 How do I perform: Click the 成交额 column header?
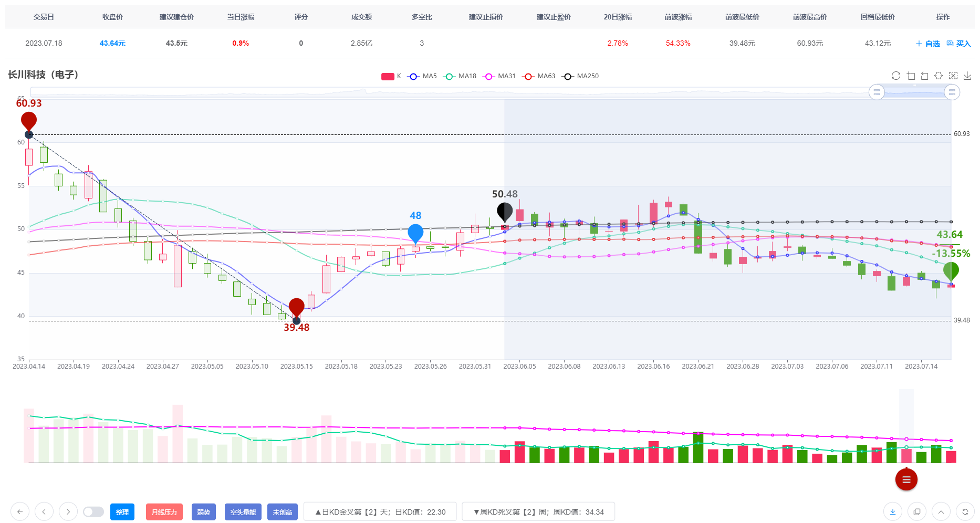[x=361, y=17]
